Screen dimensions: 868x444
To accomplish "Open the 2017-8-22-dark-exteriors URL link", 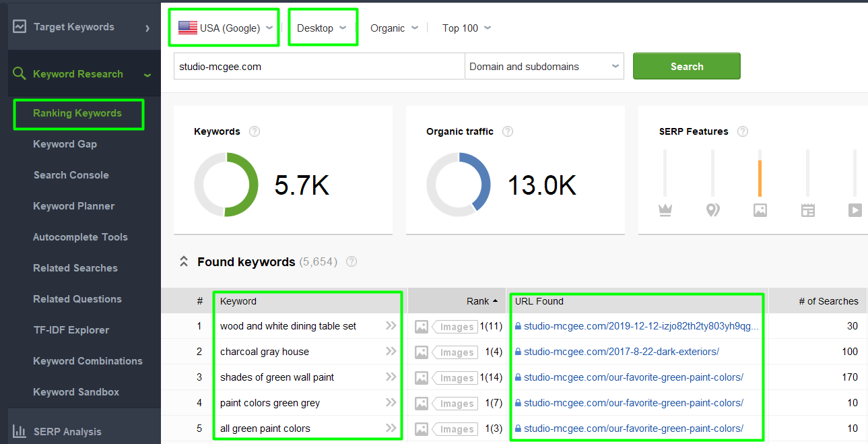I will (622, 352).
